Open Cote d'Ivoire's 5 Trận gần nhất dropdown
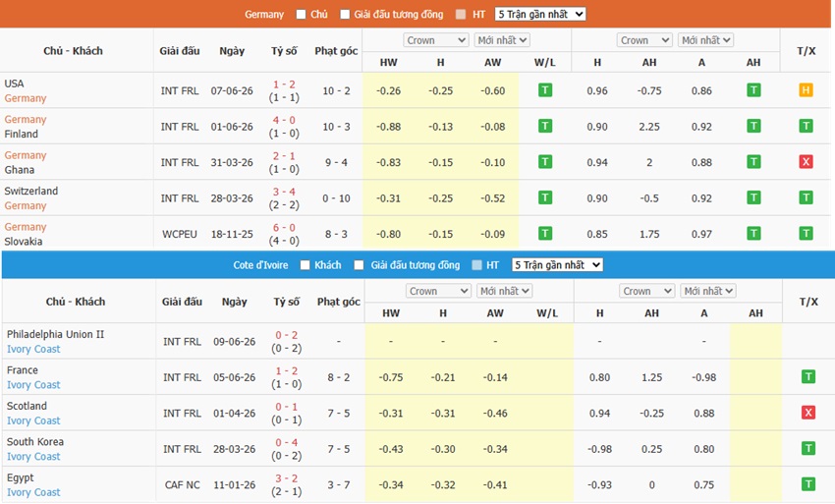Viewport: 835px width, 504px height. [x=557, y=265]
